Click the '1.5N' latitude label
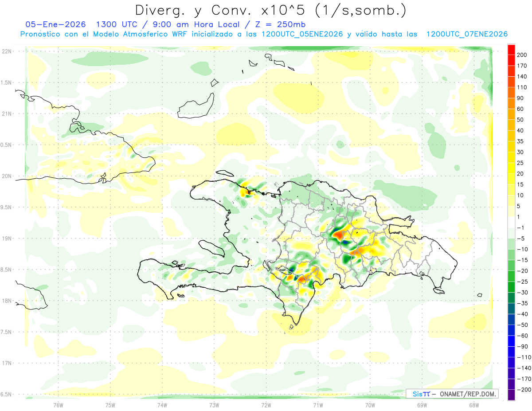Viewport: 532px width, 411px height. click(x=6, y=82)
